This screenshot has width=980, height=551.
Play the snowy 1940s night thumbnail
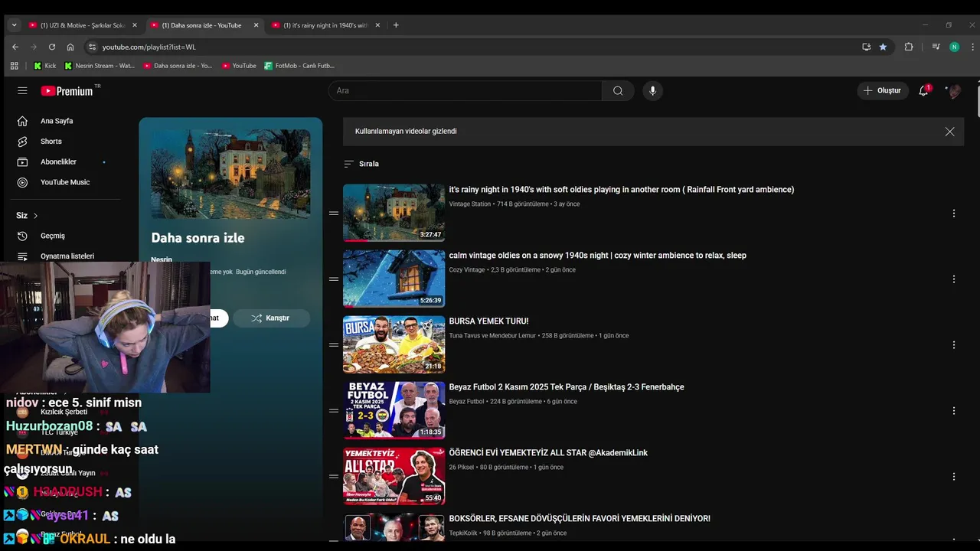pyautogui.click(x=394, y=279)
